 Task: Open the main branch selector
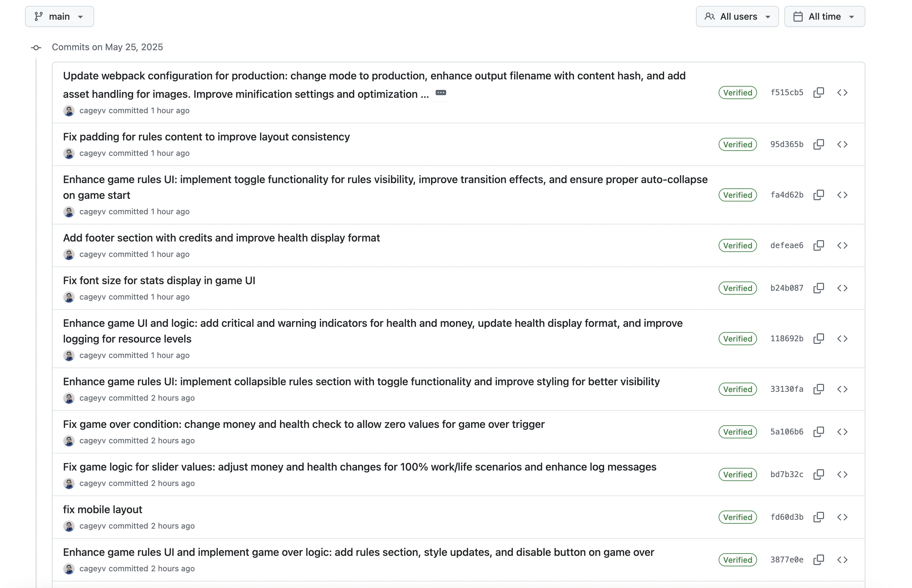coord(59,16)
